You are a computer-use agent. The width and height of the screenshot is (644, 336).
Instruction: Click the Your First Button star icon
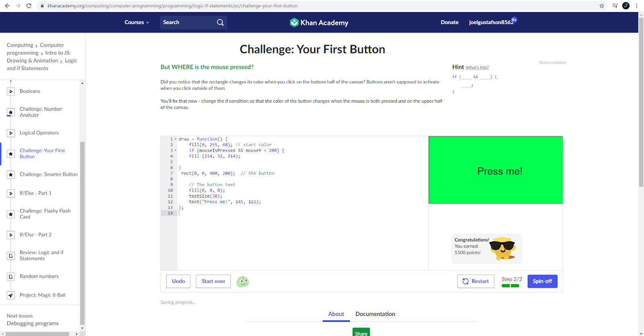point(11,154)
